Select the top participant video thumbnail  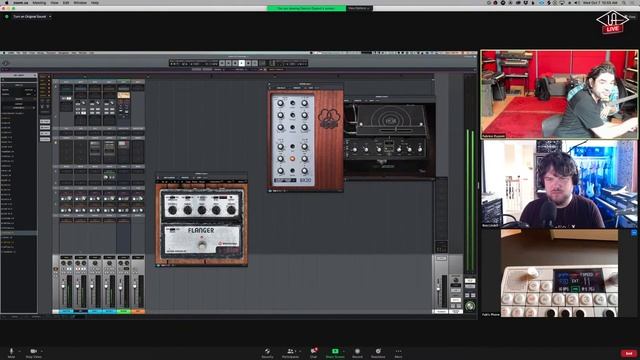[x=559, y=94]
